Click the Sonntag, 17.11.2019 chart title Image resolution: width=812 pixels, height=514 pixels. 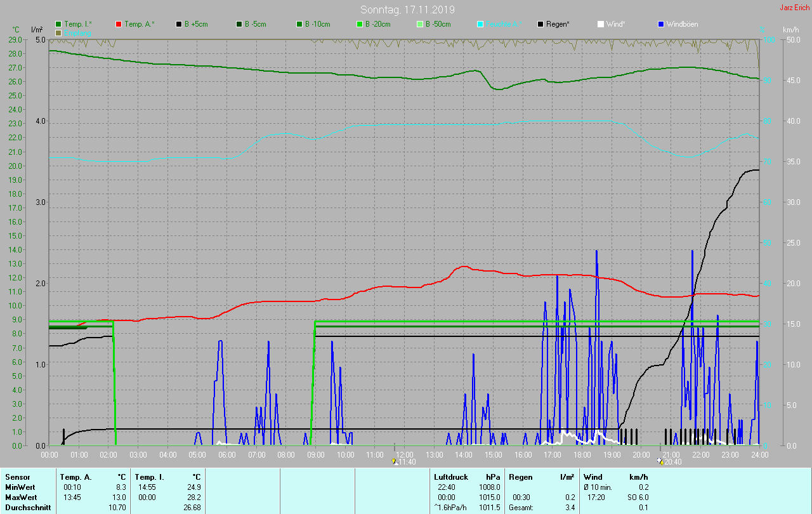click(x=407, y=10)
